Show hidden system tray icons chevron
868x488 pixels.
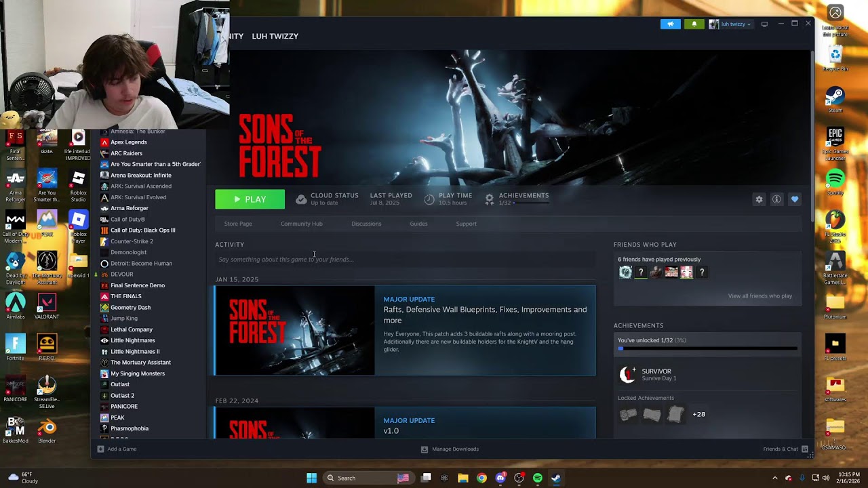(775, 478)
